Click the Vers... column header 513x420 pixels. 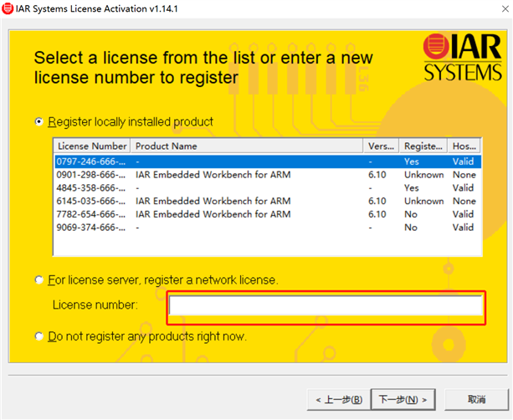[x=381, y=146]
